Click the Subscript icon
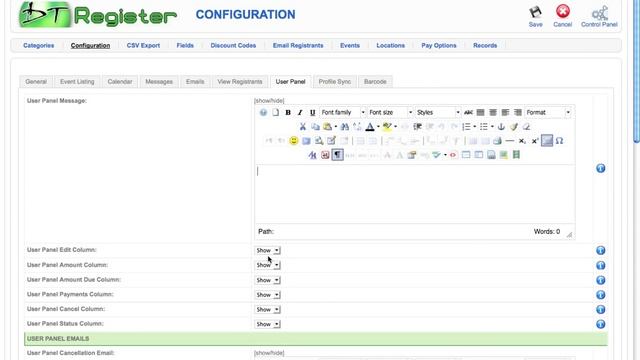 (x=522, y=141)
